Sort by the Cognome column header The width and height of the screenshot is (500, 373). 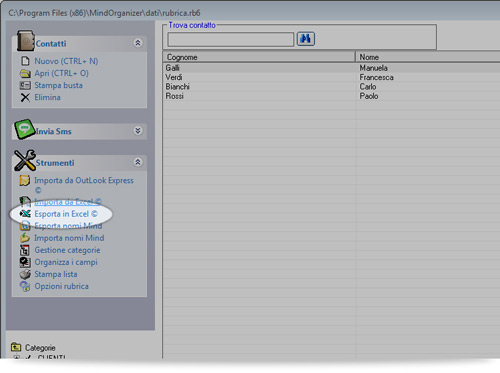point(259,57)
